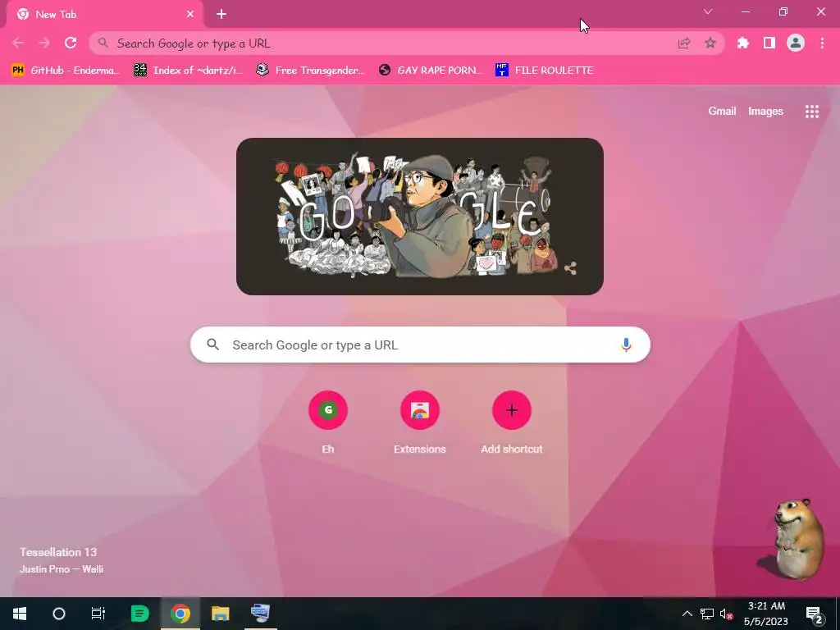Image resolution: width=840 pixels, height=630 pixels.
Task: Open the computer app icon in taskbar
Action: (260, 614)
